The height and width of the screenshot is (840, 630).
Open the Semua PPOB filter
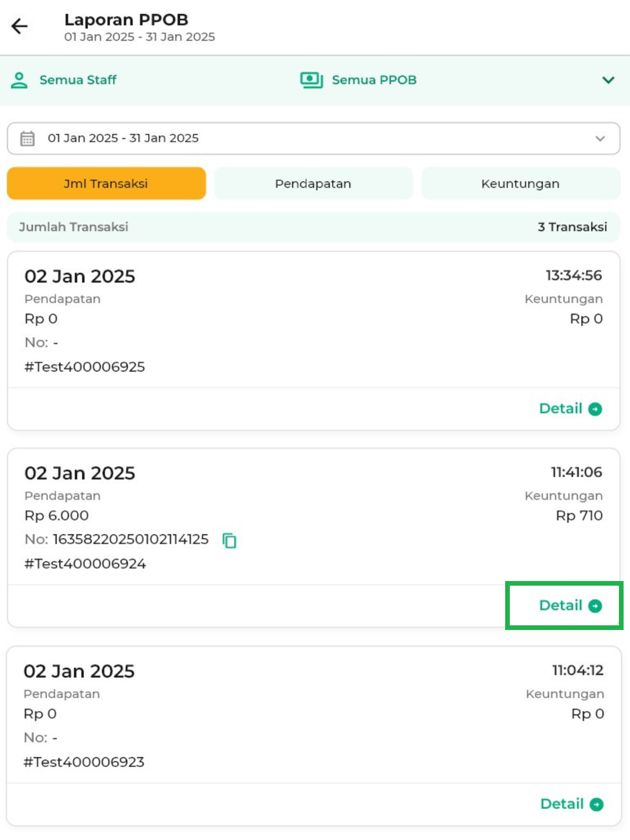374,80
